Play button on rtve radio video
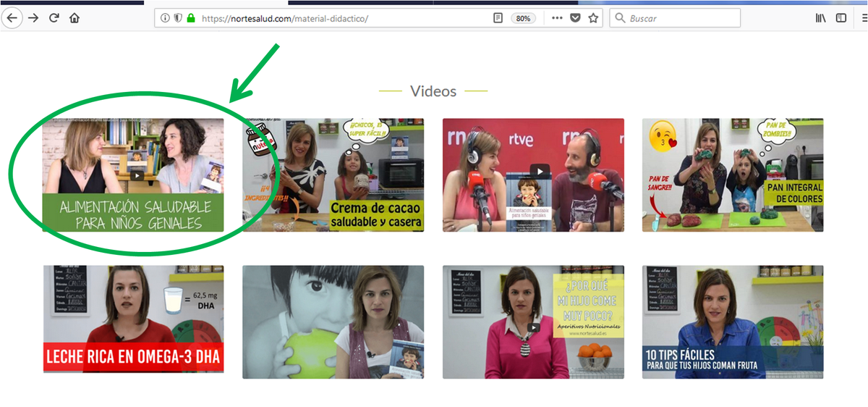Image resolution: width=868 pixels, height=407 pixels. click(540, 172)
